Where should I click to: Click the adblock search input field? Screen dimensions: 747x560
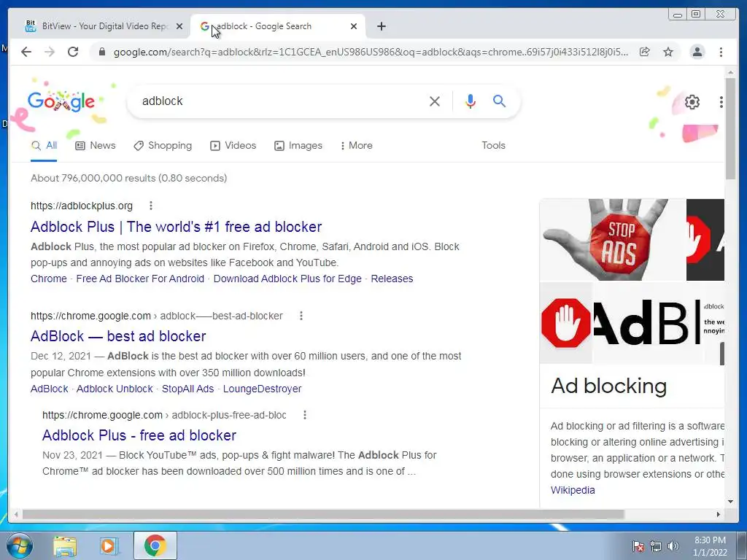[x=281, y=101]
